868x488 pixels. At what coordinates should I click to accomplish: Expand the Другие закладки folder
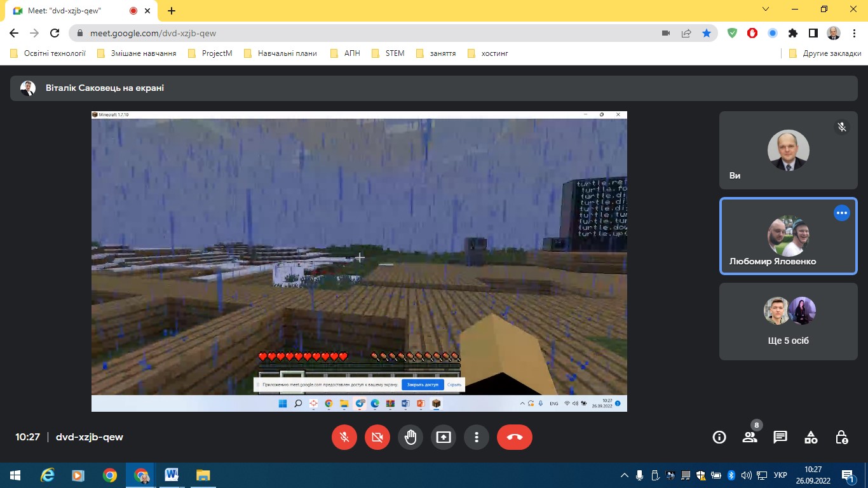pyautogui.click(x=825, y=53)
